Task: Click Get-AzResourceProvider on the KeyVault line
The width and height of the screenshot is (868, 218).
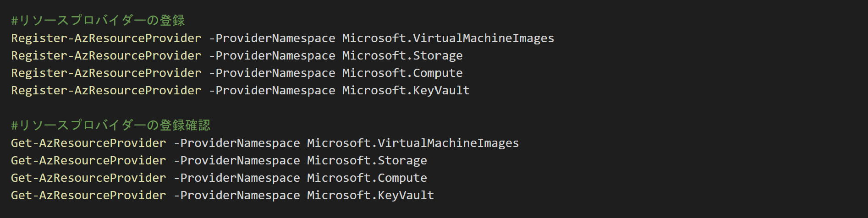Action: pyautogui.click(x=88, y=196)
